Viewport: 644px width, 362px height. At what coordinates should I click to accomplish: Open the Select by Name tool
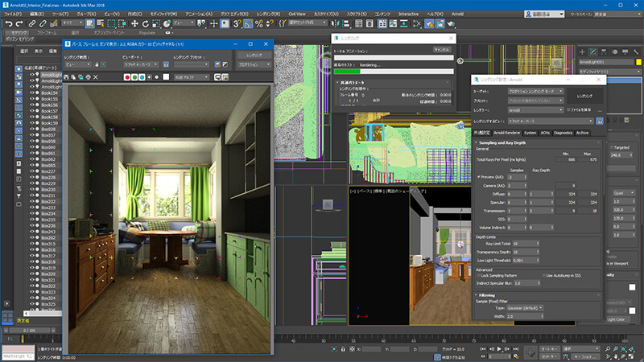point(100,24)
